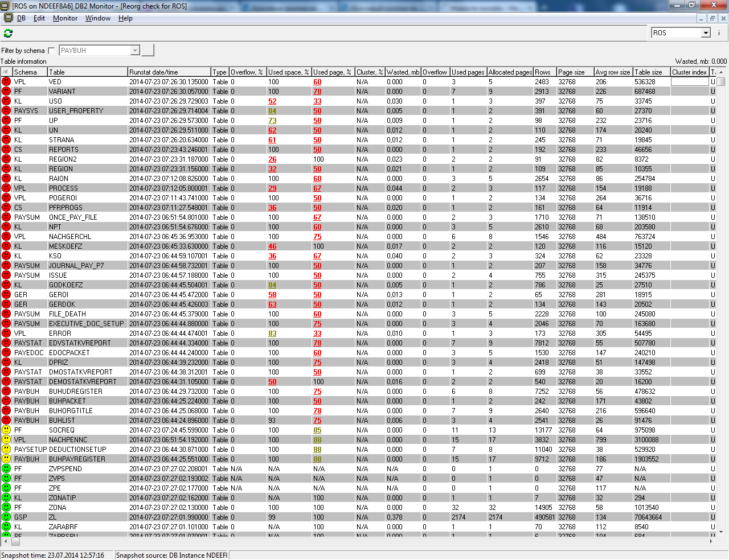The height and width of the screenshot is (560, 729).
Task: Click the green refresh icon in toolbar
Action: 8,34
